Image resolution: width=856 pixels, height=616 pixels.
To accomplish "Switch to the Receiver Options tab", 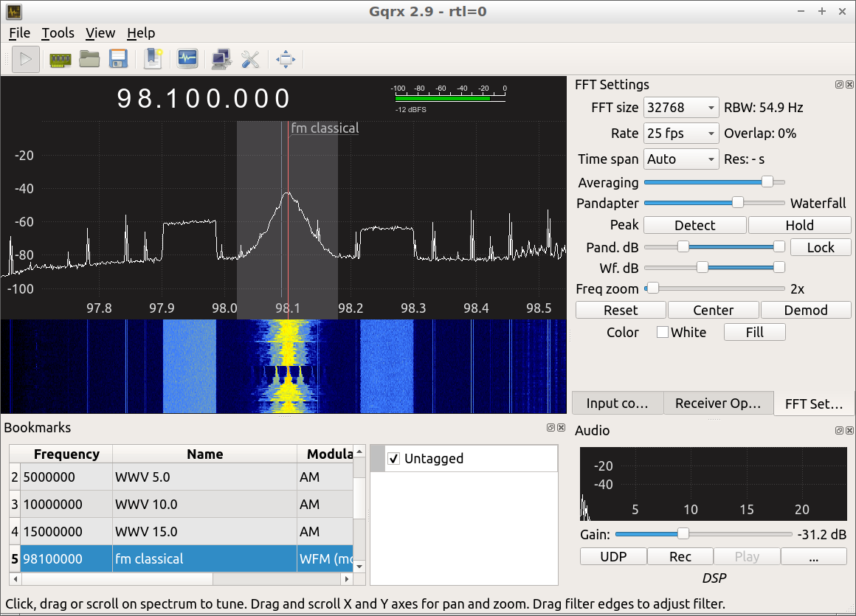I will pos(717,404).
